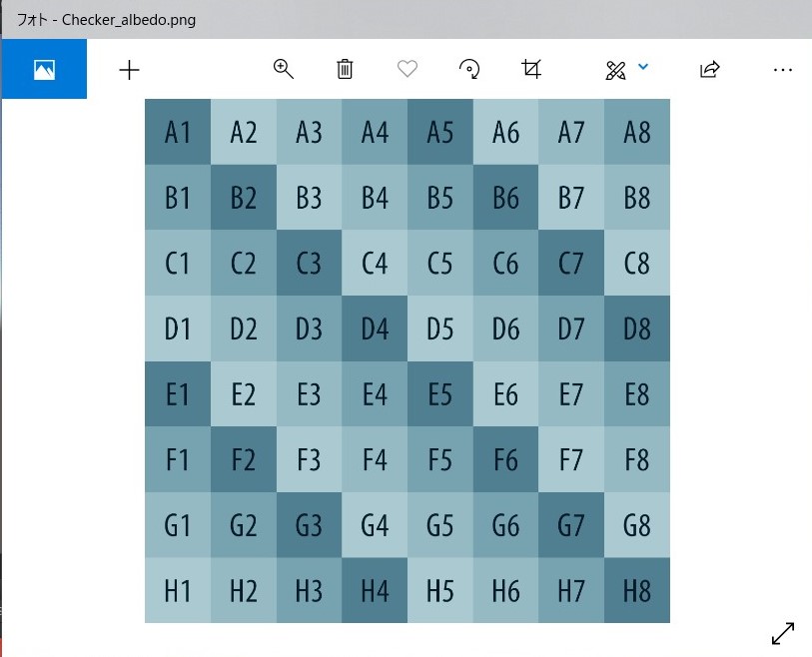The image size is (812, 657).
Task: Share the photo with share icon
Action: click(x=709, y=69)
